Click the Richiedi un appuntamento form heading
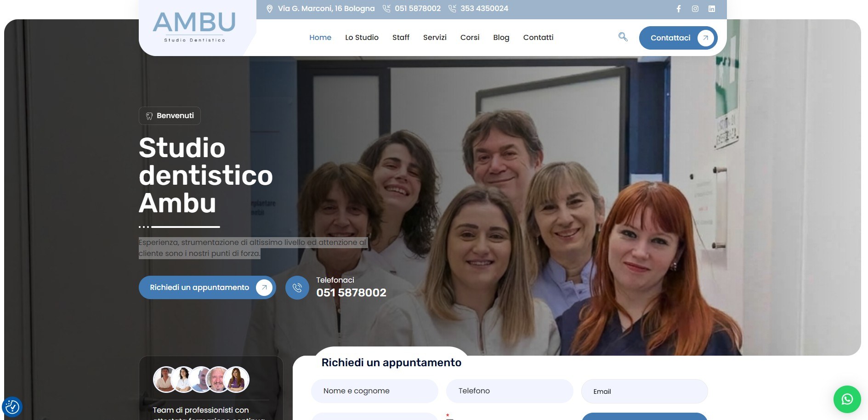This screenshot has width=868, height=420. [x=391, y=363]
